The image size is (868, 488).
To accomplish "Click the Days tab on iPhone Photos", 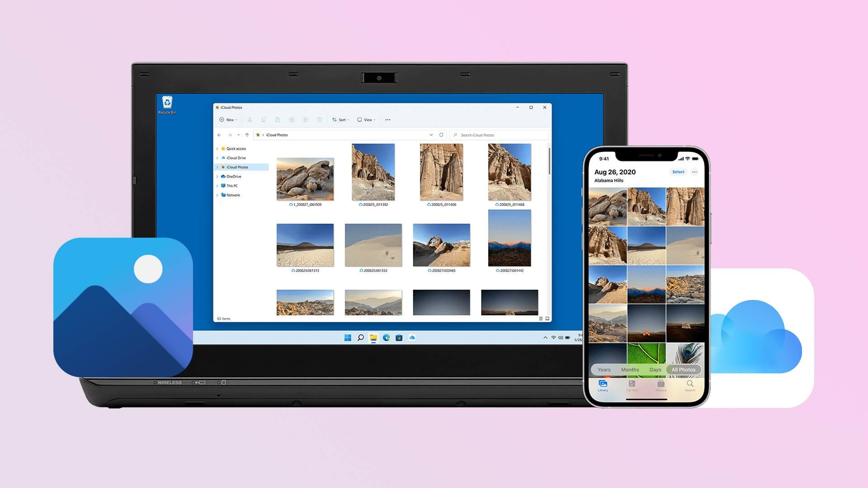I will [655, 370].
